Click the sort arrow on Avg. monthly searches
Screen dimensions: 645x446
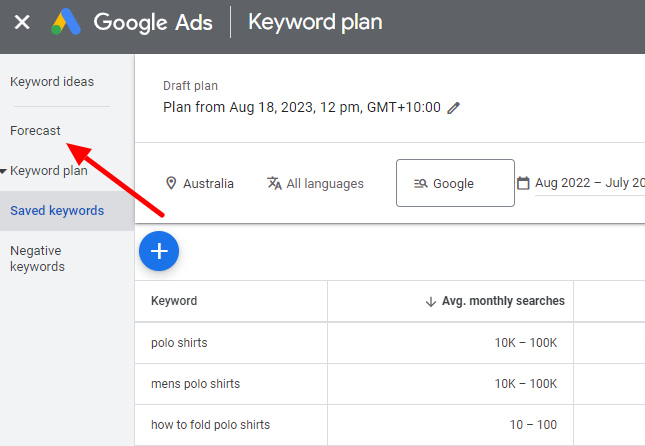(x=431, y=301)
